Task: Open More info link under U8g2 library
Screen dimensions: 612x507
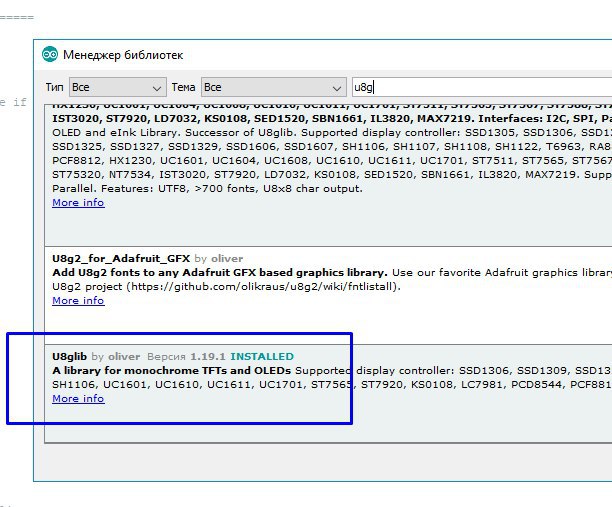Action: pyautogui.click(x=78, y=203)
